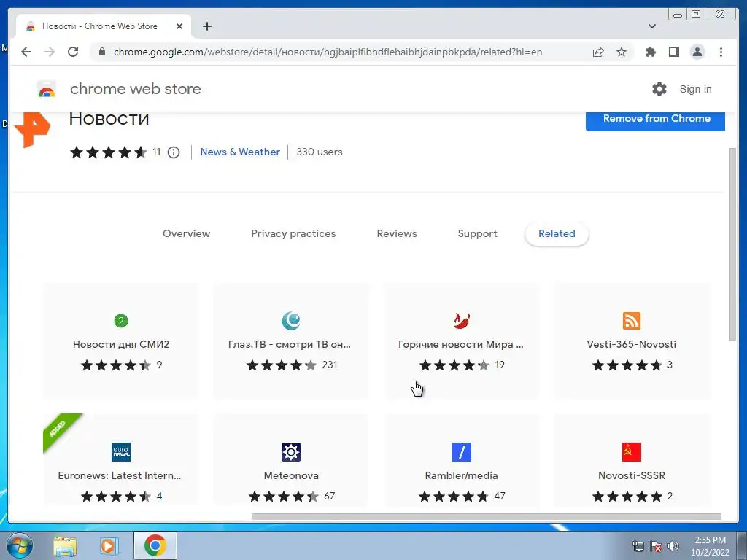Click the Новости дня СМИ2 green icon
Viewport: 747px width, 560px height.
click(x=121, y=321)
